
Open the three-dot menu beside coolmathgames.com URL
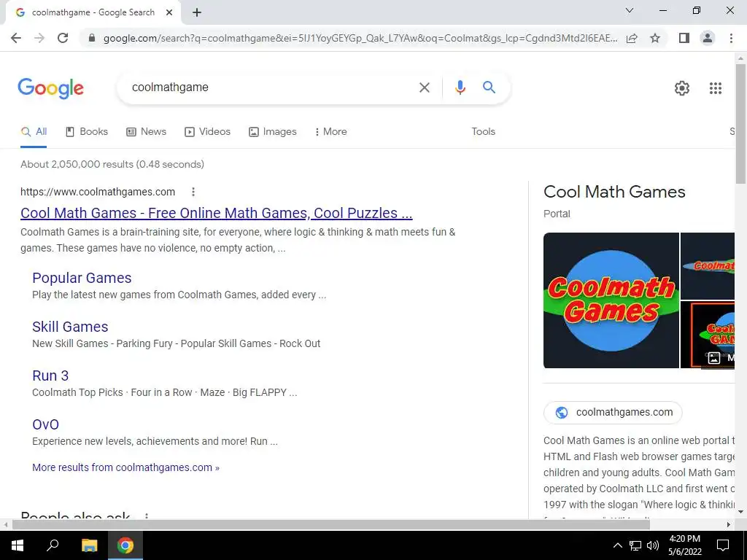[193, 192]
